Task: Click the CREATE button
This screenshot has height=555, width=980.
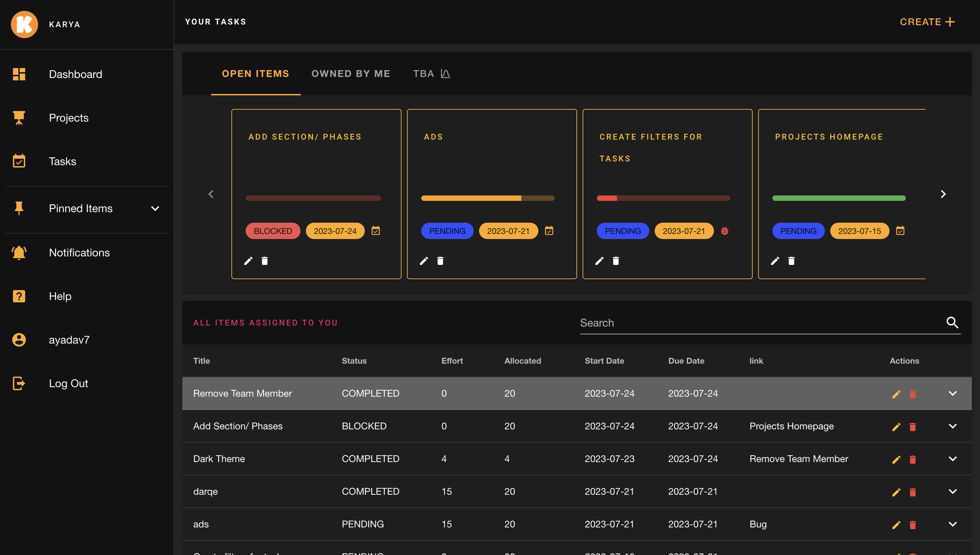Action: coord(926,22)
